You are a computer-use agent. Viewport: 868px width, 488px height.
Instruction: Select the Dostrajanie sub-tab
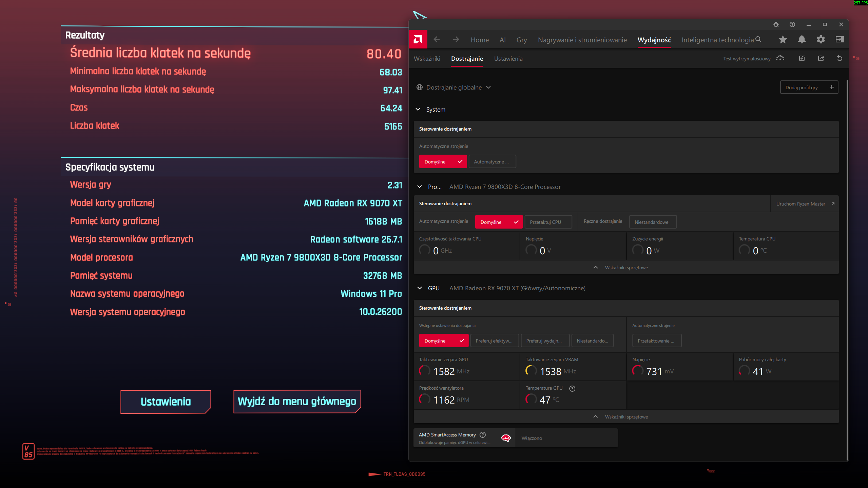[467, 59]
